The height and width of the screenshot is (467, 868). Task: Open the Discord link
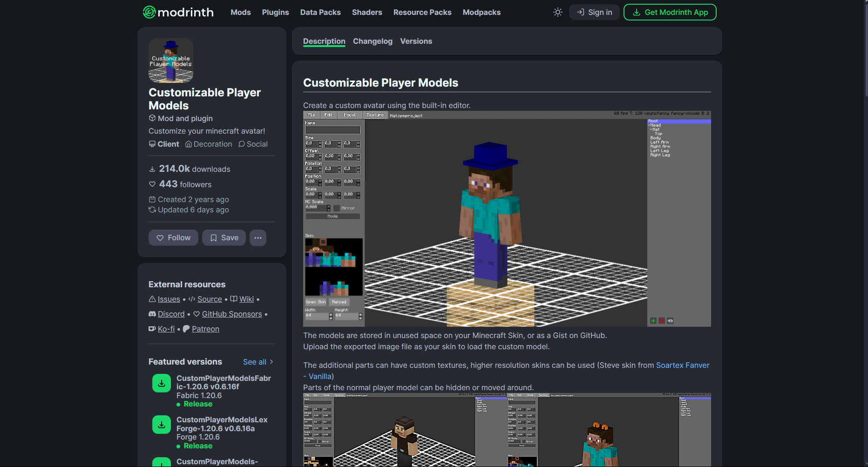(171, 314)
